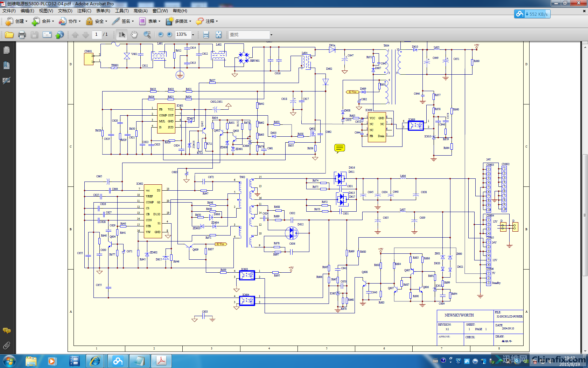Open the 帮助(H) menu

[180, 11]
